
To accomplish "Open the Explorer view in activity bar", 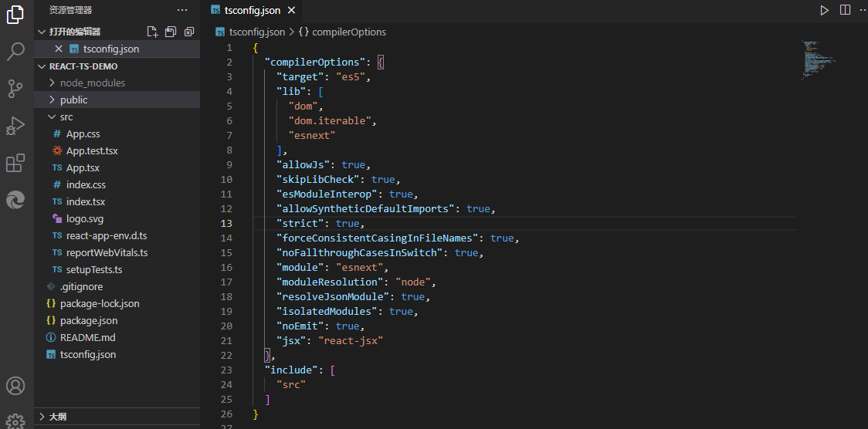I will point(15,15).
